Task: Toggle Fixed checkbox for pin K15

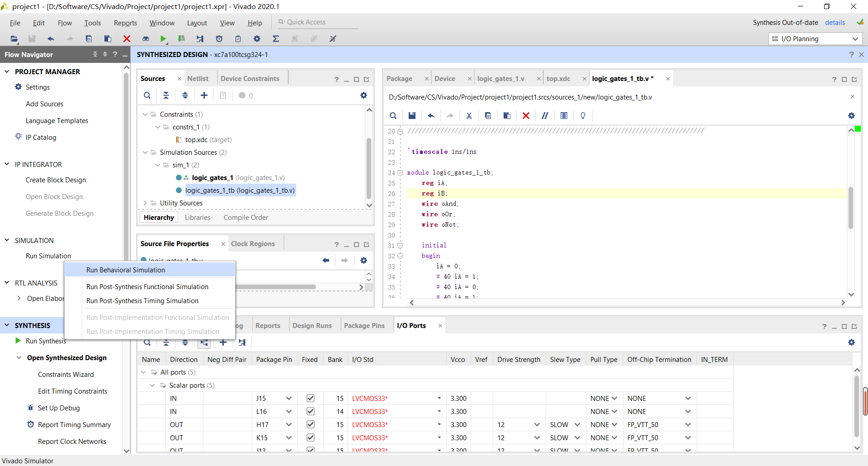Action: [x=310, y=438]
